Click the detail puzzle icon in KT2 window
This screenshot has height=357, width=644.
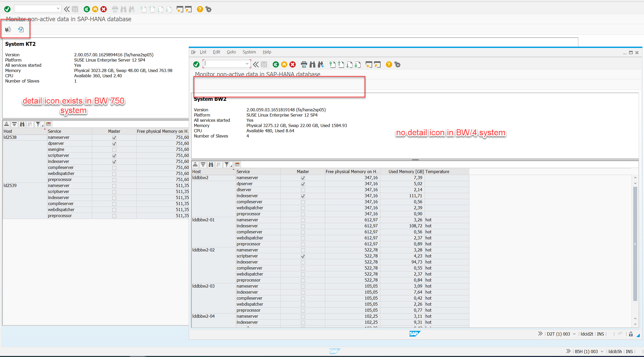point(8,30)
